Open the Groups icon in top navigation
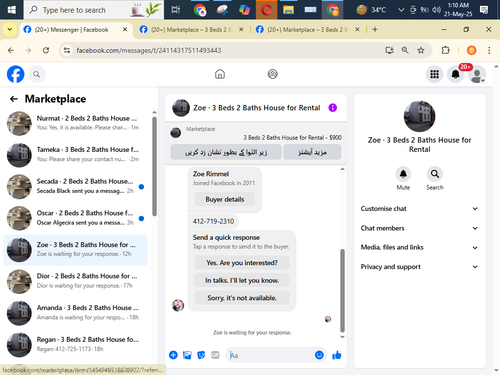Viewport: 500px width, 375px height. 273,74
